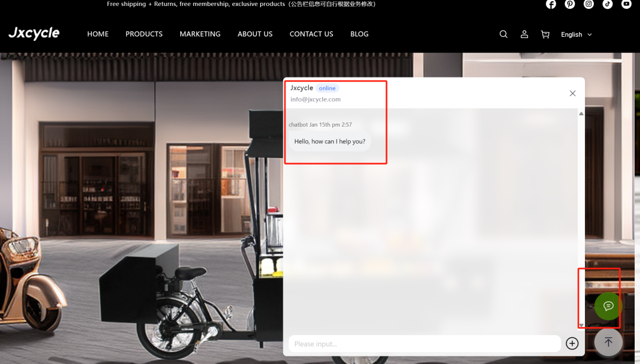Open the user account icon
Image resolution: width=640 pixels, height=364 pixels.
pyautogui.click(x=524, y=34)
